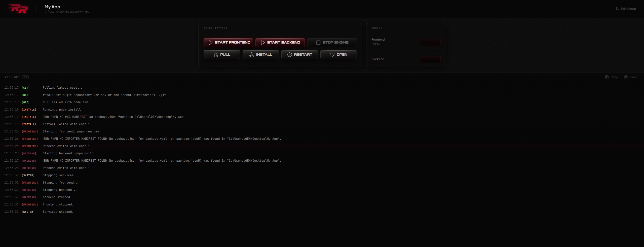
Task: Click the App Logs section label
Action: pos(12,77)
